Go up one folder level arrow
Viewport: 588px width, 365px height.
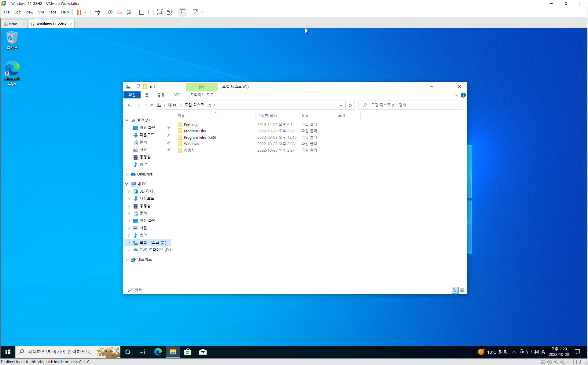pyautogui.click(x=152, y=105)
